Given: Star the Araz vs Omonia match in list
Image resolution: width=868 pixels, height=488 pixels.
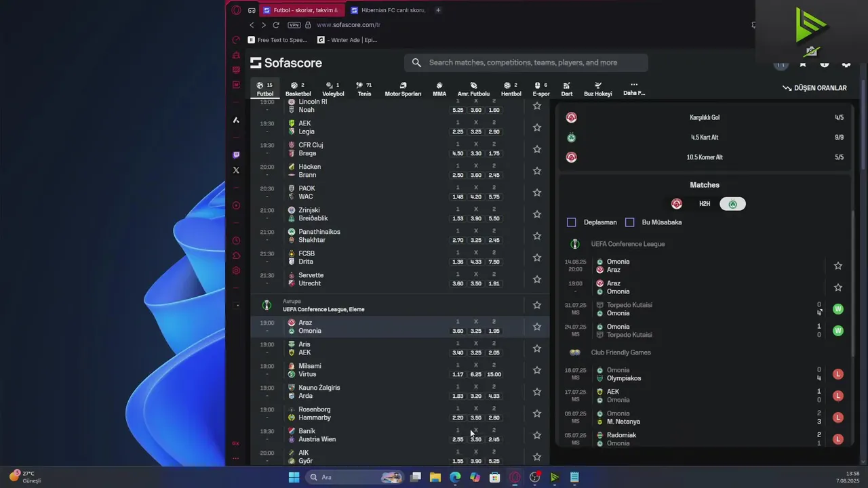Looking at the screenshot, I should click(x=537, y=327).
